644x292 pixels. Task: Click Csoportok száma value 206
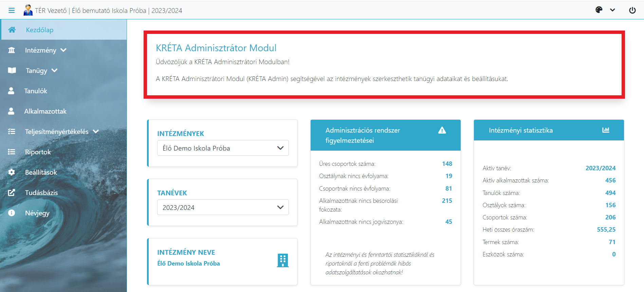coord(610,217)
